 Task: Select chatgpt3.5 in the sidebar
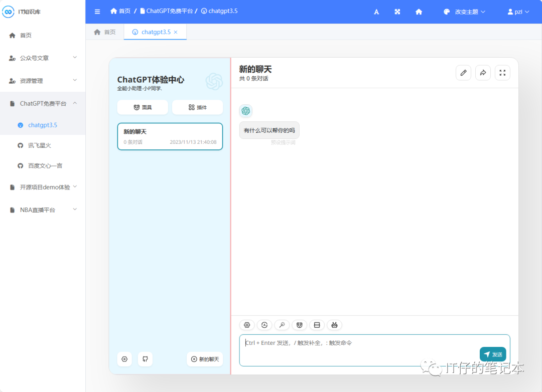[x=43, y=125]
